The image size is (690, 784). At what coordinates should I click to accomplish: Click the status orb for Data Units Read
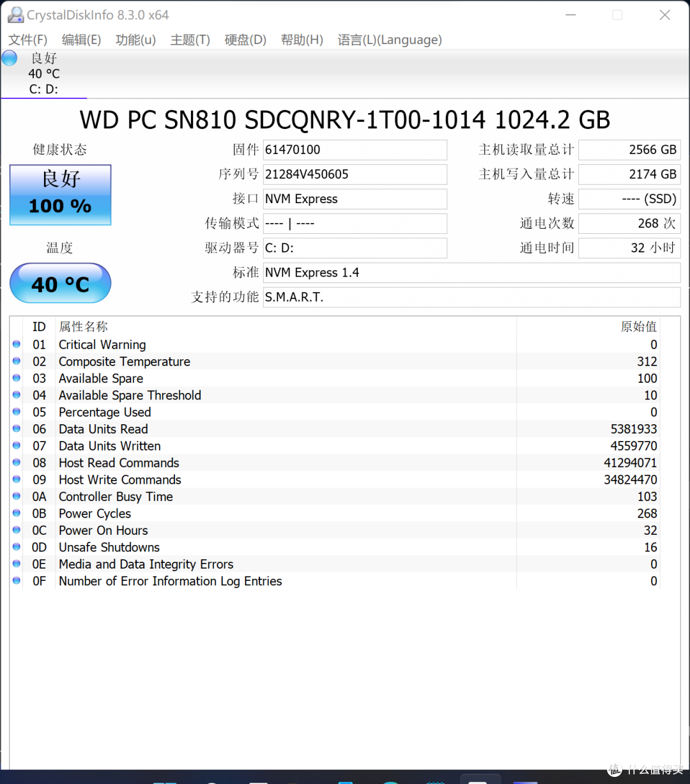coord(17,429)
